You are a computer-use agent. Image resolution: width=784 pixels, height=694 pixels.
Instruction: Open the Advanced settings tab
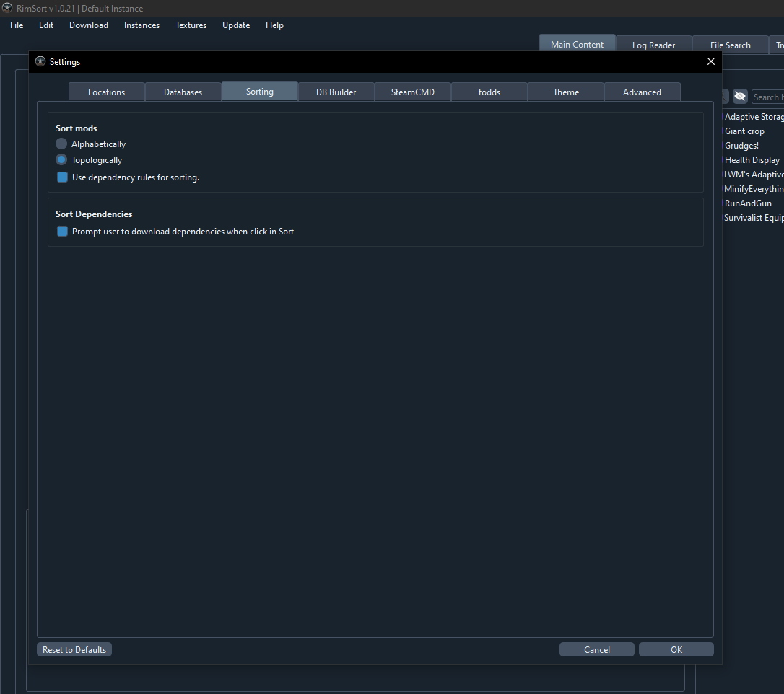coord(642,92)
